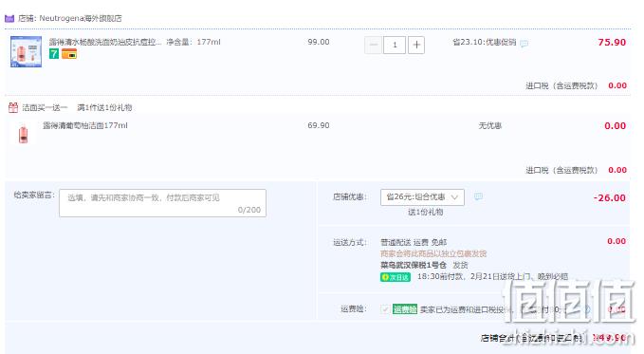Click the 菜鸟武汉保税1号仓 warehouse text

click(414, 265)
